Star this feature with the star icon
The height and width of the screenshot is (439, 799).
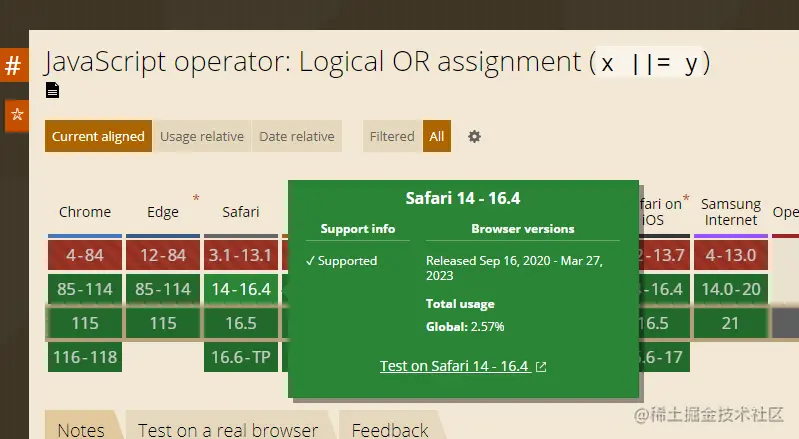(x=17, y=115)
